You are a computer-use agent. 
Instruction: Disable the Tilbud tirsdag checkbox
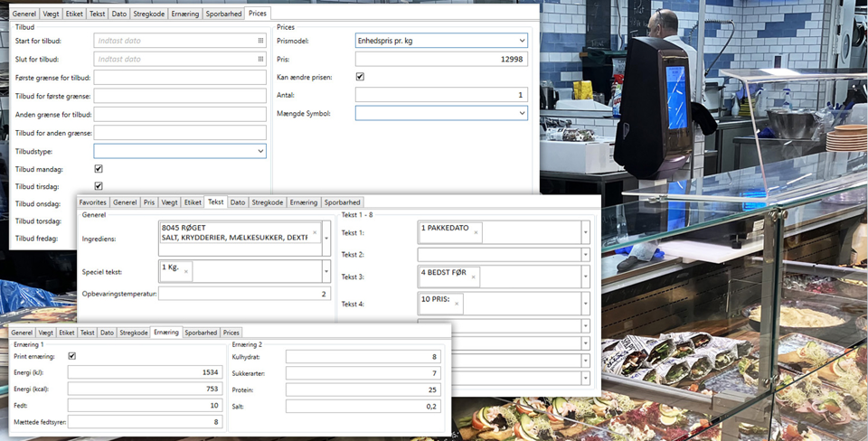coord(99,186)
